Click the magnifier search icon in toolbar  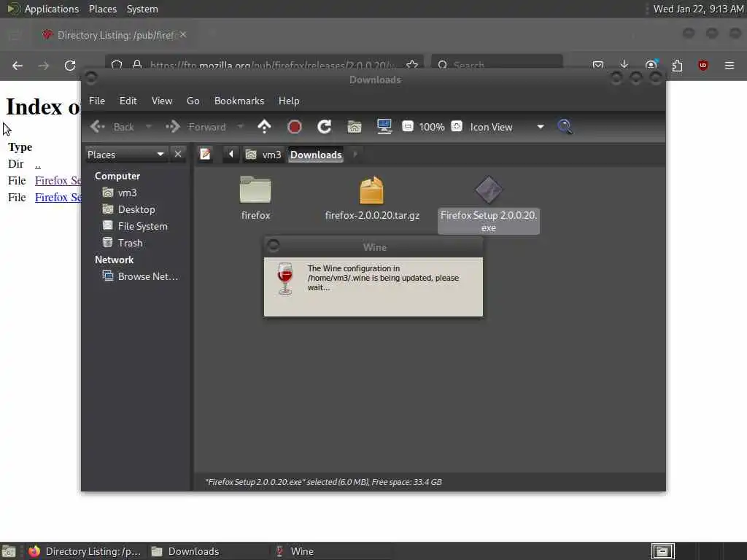coord(565,127)
